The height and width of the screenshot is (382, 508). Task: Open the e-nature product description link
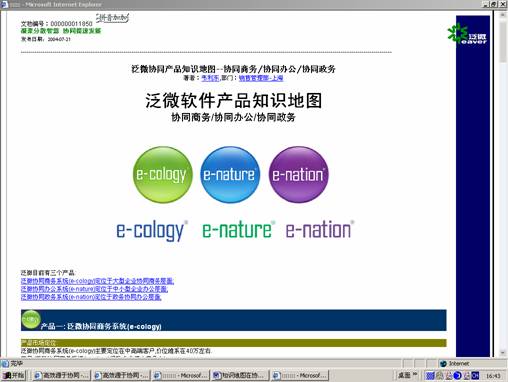(x=94, y=289)
